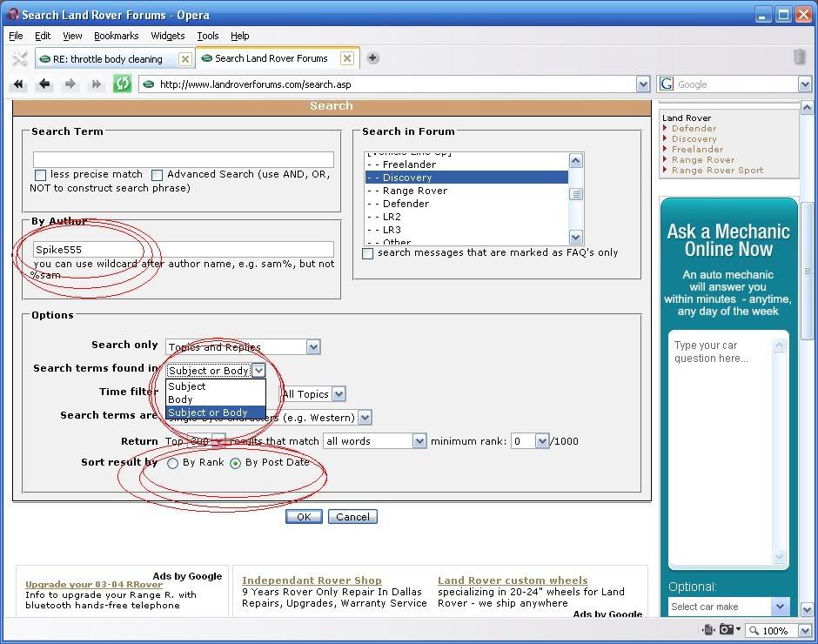This screenshot has width=818, height=644.
Task: Open the results match all words dropdown
Action: pyautogui.click(x=419, y=441)
